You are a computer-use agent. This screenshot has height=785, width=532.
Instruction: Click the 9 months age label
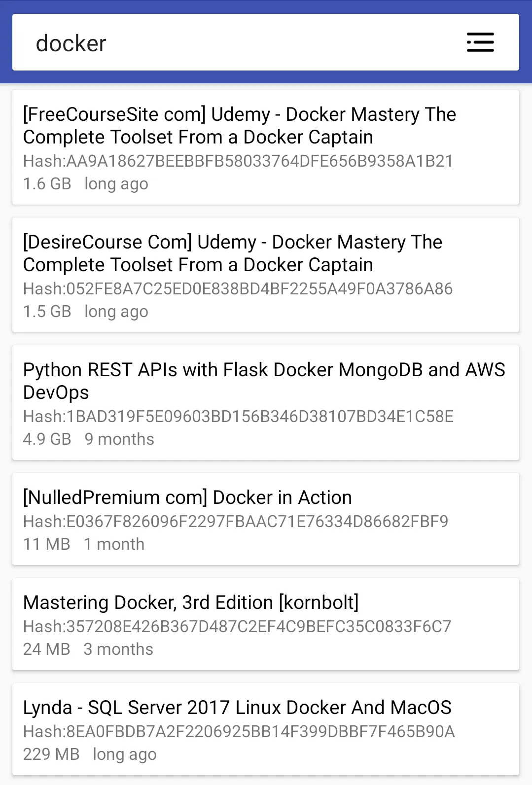pos(119,438)
